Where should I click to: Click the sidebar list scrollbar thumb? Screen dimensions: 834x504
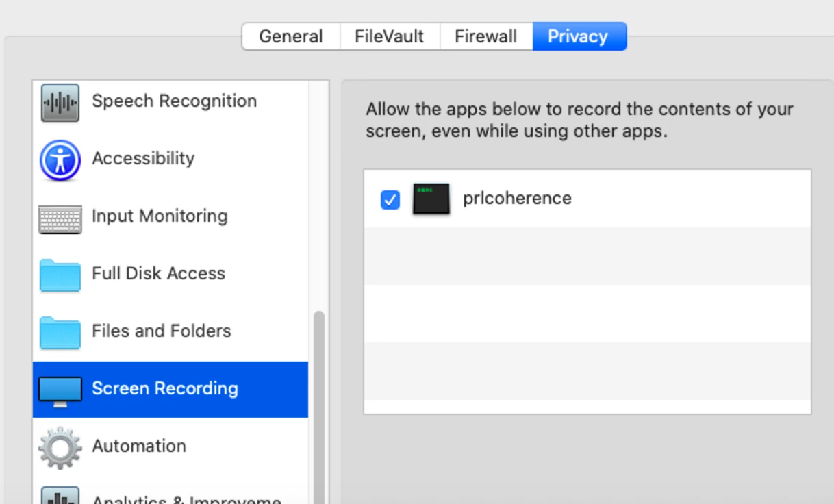point(319,407)
